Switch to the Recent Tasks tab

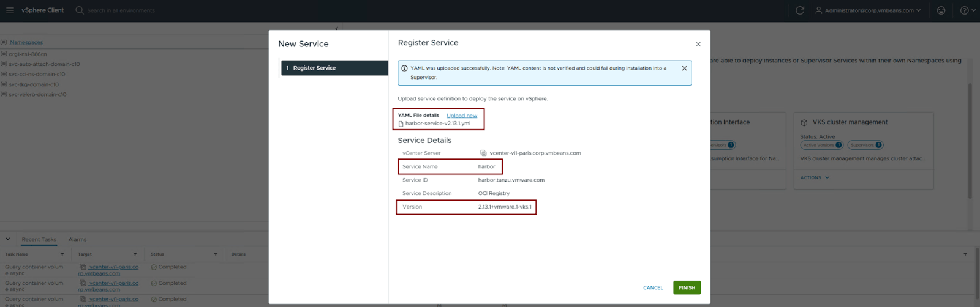pyautogui.click(x=39, y=239)
